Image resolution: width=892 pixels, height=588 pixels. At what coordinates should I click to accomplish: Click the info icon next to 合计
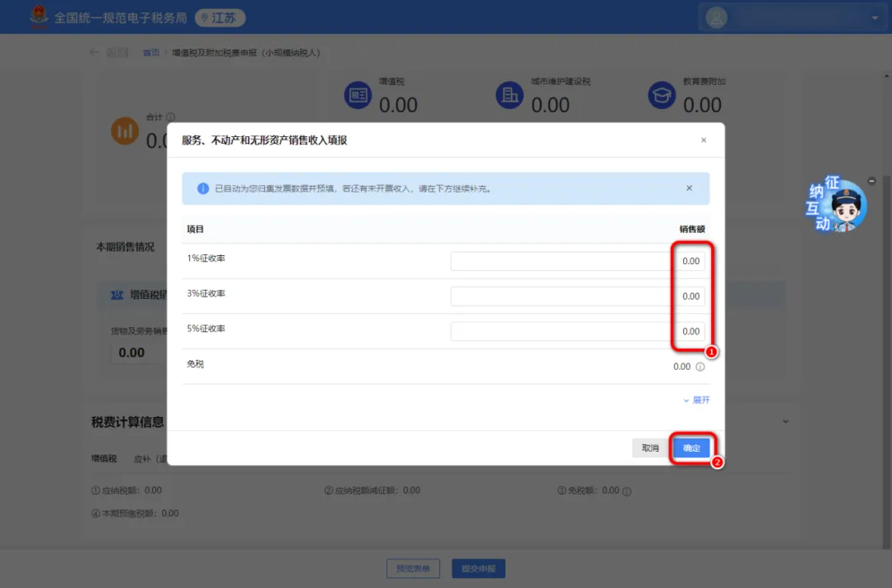(170, 116)
